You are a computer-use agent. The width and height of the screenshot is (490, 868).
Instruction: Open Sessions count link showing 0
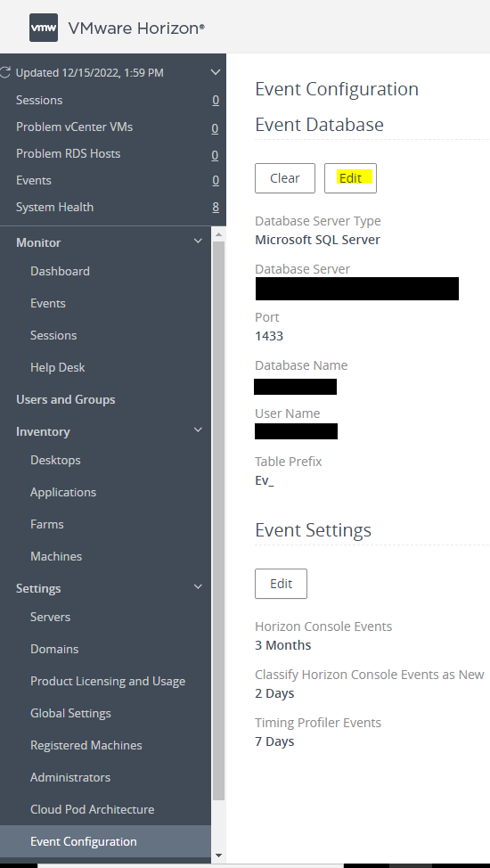216,100
